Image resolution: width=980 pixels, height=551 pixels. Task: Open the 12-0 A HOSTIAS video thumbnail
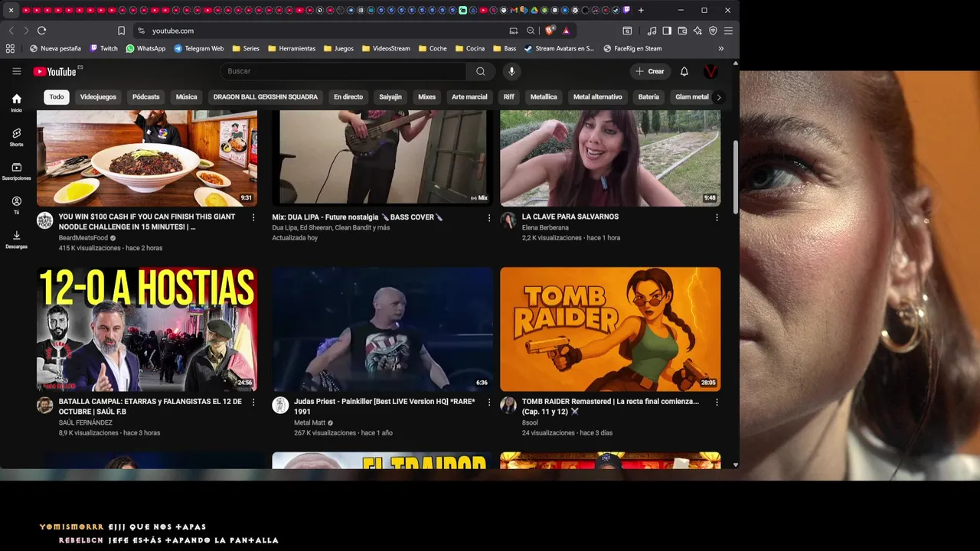click(147, 329)
